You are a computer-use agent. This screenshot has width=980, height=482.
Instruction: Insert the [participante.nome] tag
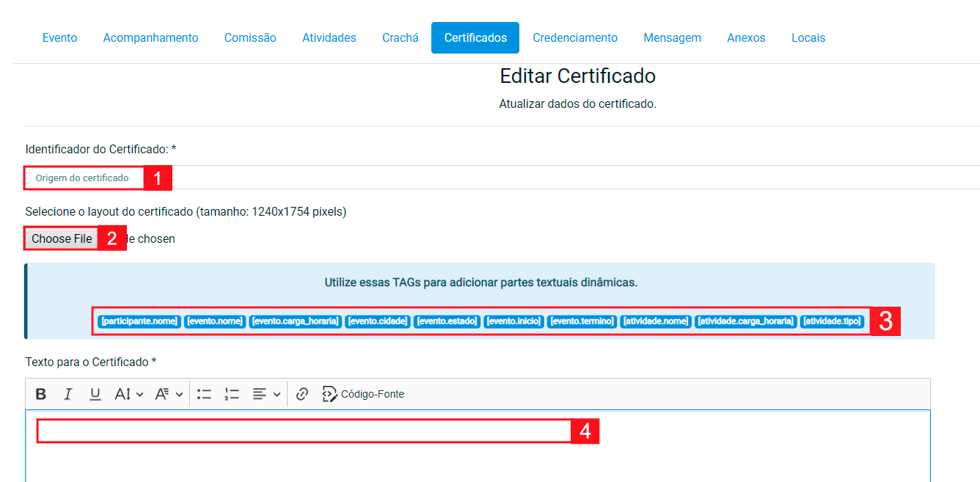tap(139, 321)
